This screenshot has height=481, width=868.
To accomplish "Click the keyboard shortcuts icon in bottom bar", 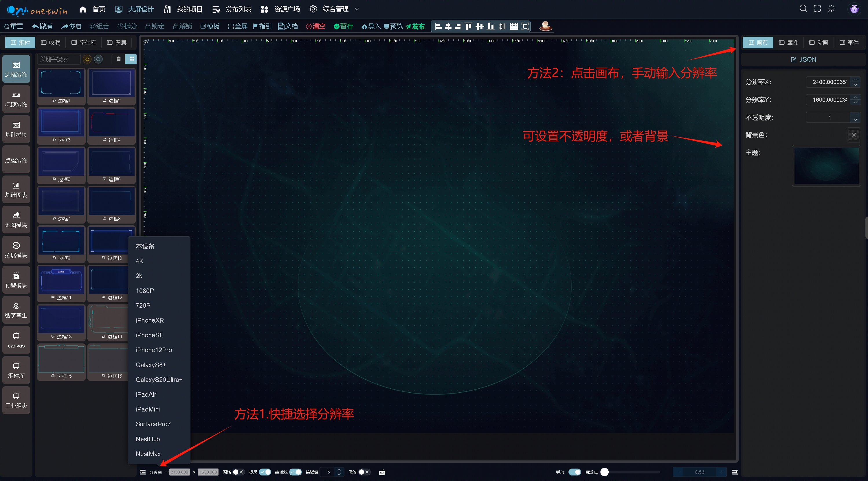I will pyautogui.click(x=382, y=472).
